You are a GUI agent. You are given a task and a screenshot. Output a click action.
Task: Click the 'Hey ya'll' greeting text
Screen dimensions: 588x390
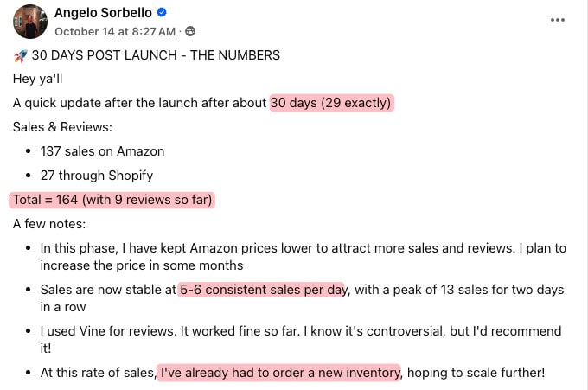click(x=37, y=79)
